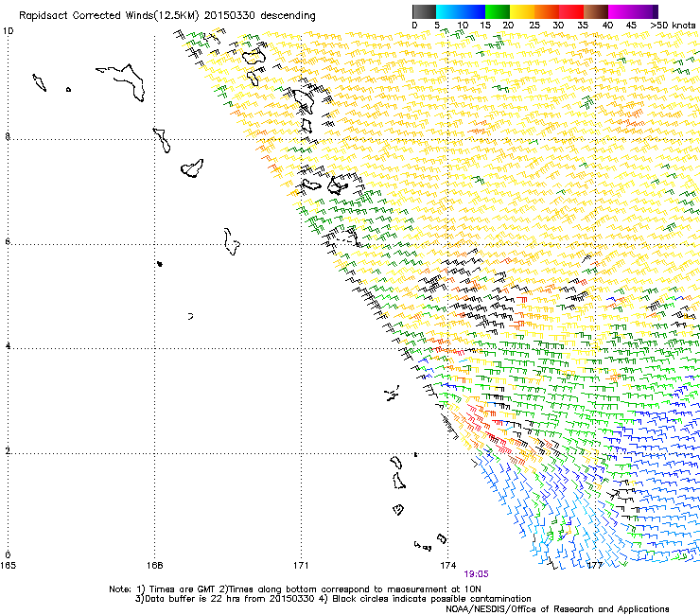Click the legend tick label '25'
The image size is (700, 615).
click(x=534, y=26)
